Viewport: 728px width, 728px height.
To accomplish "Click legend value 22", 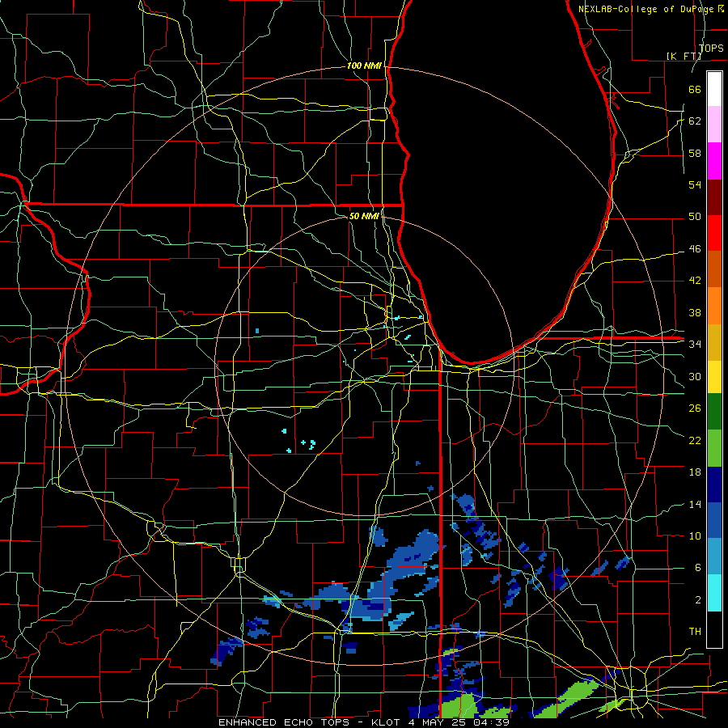I will [695, 440].
